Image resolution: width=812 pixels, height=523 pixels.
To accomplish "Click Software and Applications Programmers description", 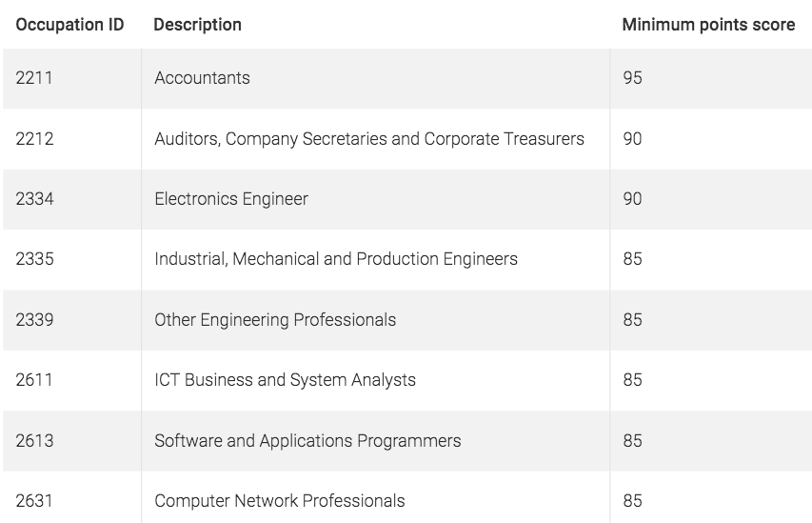I will pos(307,440).
